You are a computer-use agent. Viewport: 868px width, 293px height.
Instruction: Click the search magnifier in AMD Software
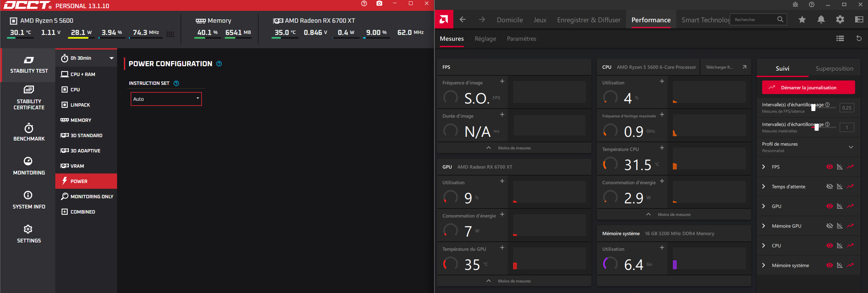coord(780,20)
